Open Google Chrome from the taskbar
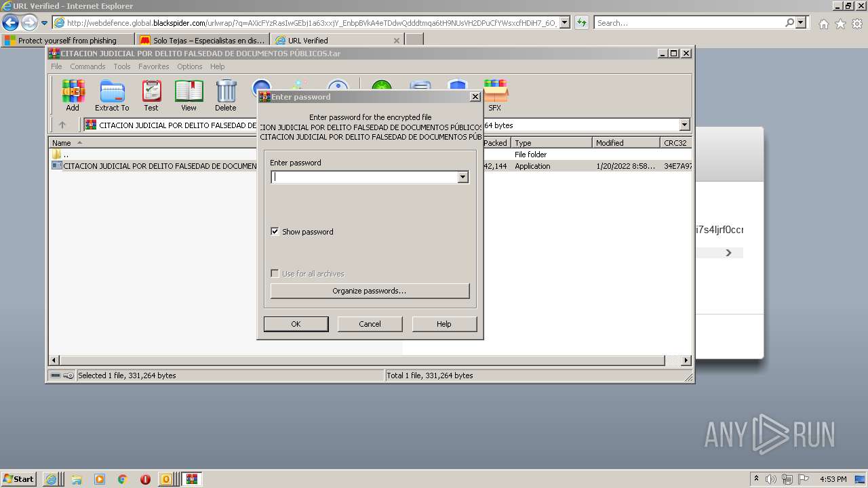The width and height of the screenshot is (868, 488). (x=122, y=479)
